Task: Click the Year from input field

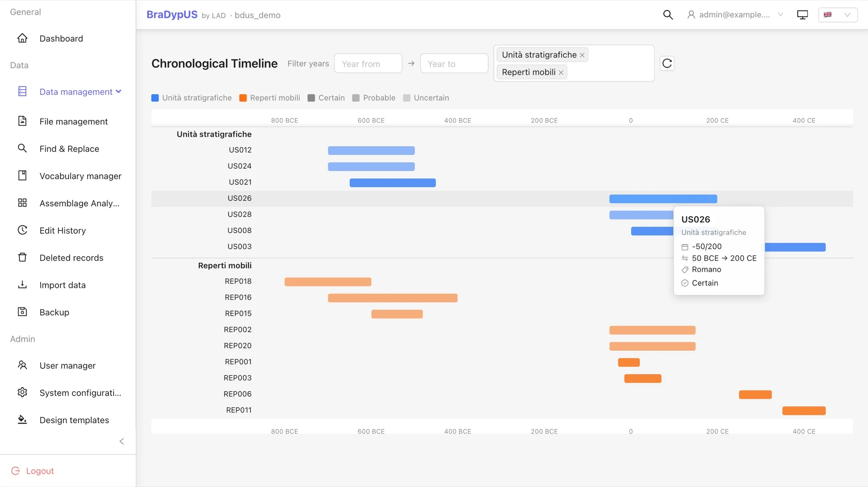Action: (x=368, y=63)
